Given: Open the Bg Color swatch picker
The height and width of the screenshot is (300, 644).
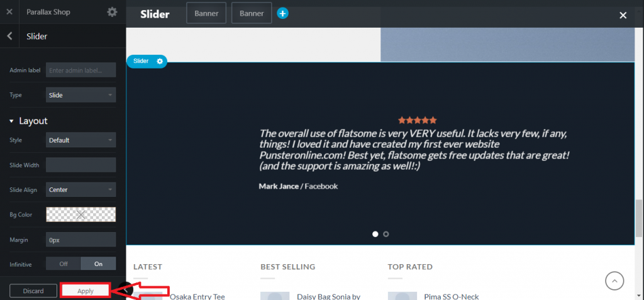Looking at the screenshot, I should click(81, 214).
